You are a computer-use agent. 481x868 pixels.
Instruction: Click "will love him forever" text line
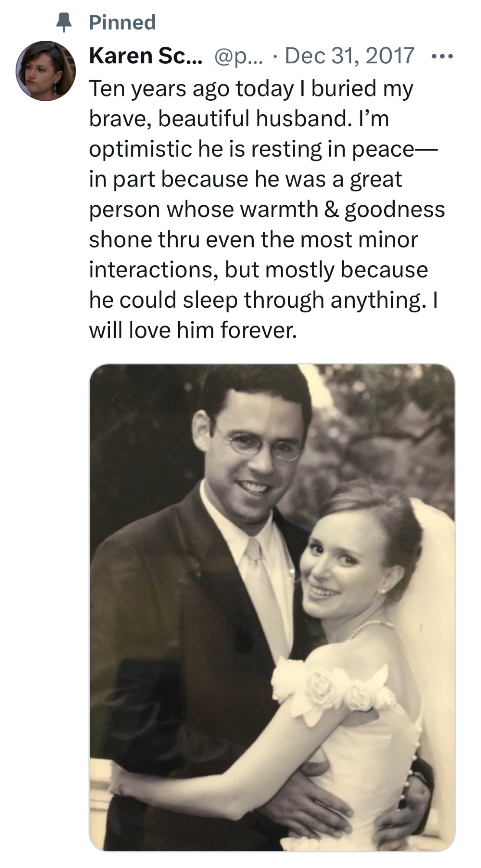point(193,330)
